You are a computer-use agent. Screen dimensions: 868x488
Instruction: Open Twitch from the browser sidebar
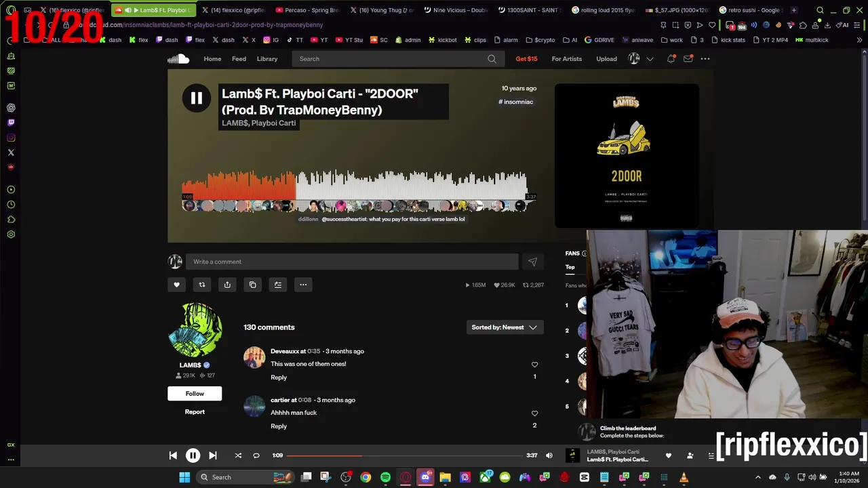pyautogui.click(x=11, y=123)
